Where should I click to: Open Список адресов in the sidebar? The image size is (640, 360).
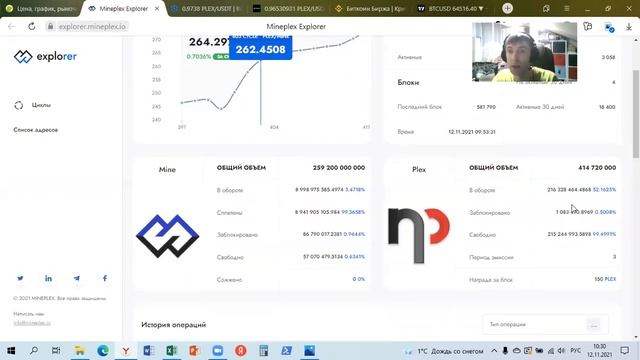coord(36,130)
